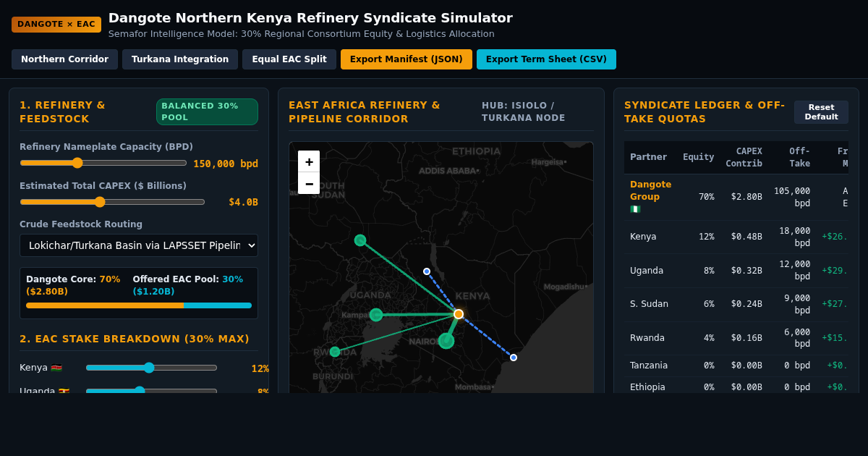Zoom in on the corridor map
The width and height of the screenshot is (868, 456).
click(x=309, y=161)
